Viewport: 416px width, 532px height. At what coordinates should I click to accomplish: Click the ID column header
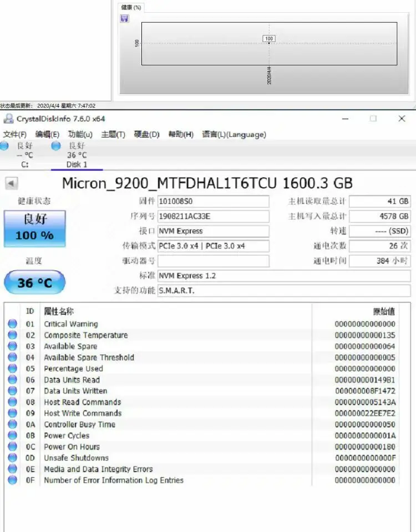(x=30, y=311)
